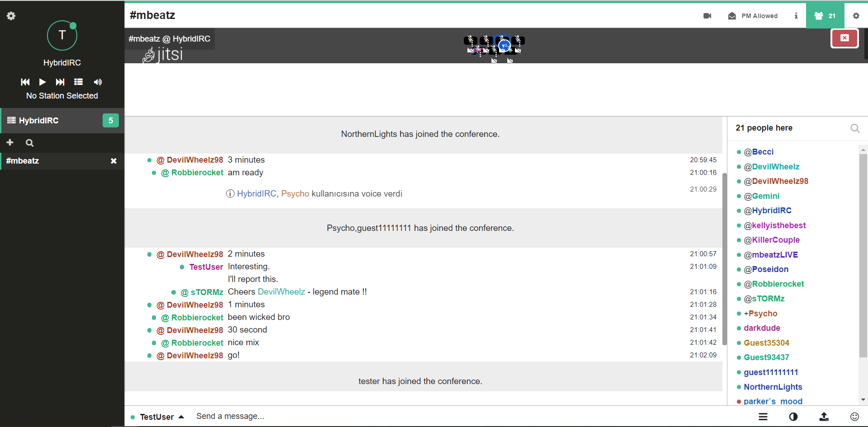Open the hamburger menu in message bar
This screenshot has height=427, width=868.
tap(763, 417)
